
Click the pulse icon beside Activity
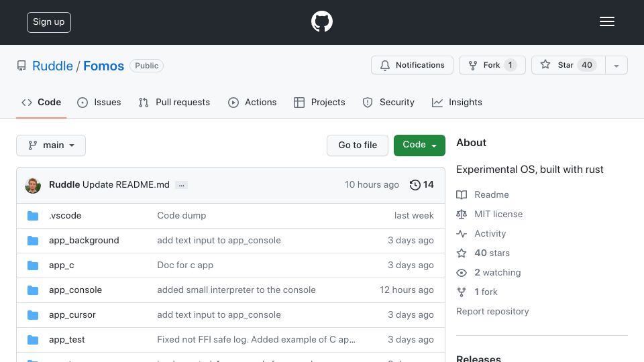click(462, 233)
